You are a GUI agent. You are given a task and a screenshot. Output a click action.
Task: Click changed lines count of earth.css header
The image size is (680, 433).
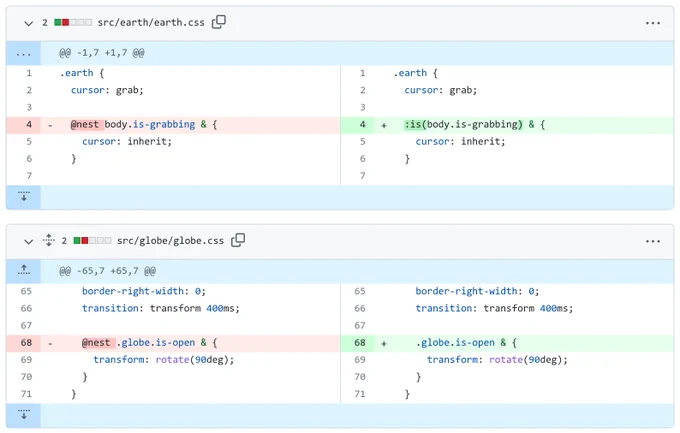click(45, 23)
